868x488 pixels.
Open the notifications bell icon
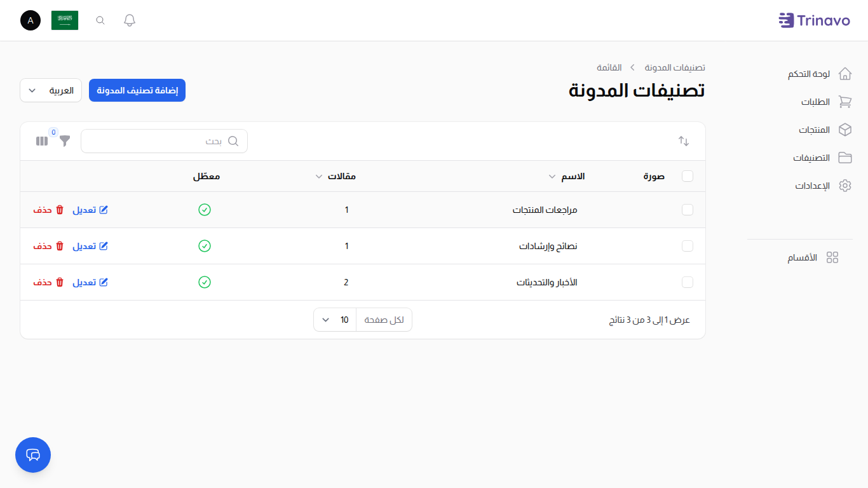(x=129, y=20)
